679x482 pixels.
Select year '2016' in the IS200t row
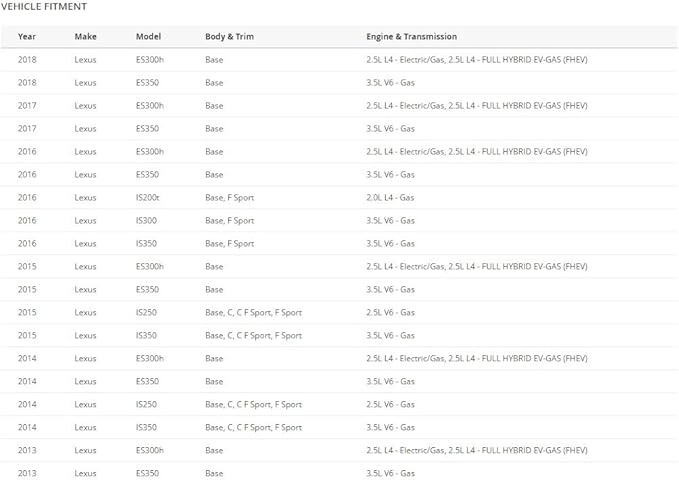[x=27, y=197]
